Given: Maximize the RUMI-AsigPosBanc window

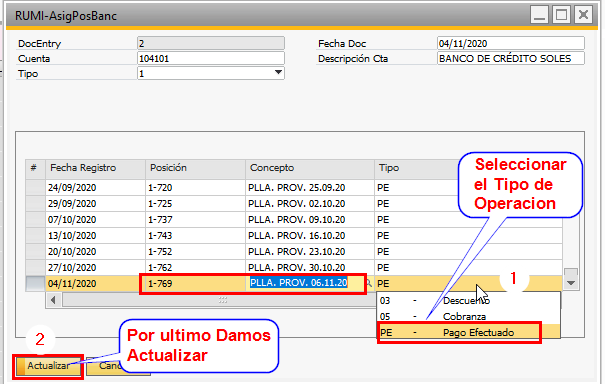Looking at the screenshot, I should [561, 15].
